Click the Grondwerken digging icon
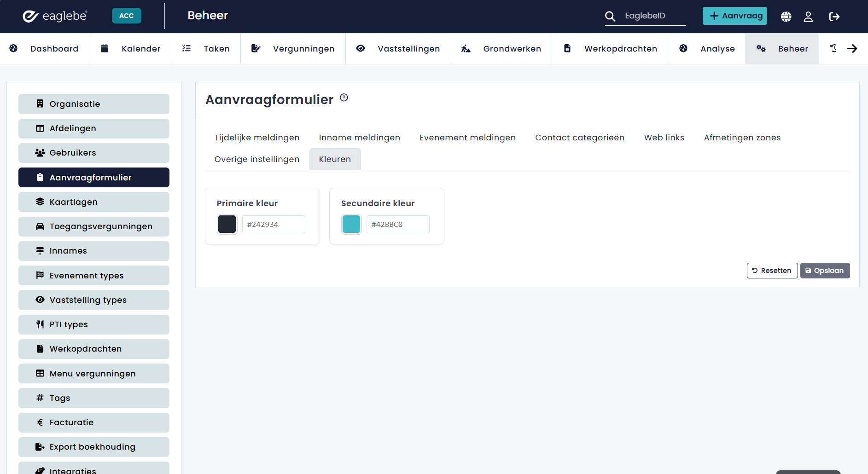868x474 pixels. (x=466, y=48)
